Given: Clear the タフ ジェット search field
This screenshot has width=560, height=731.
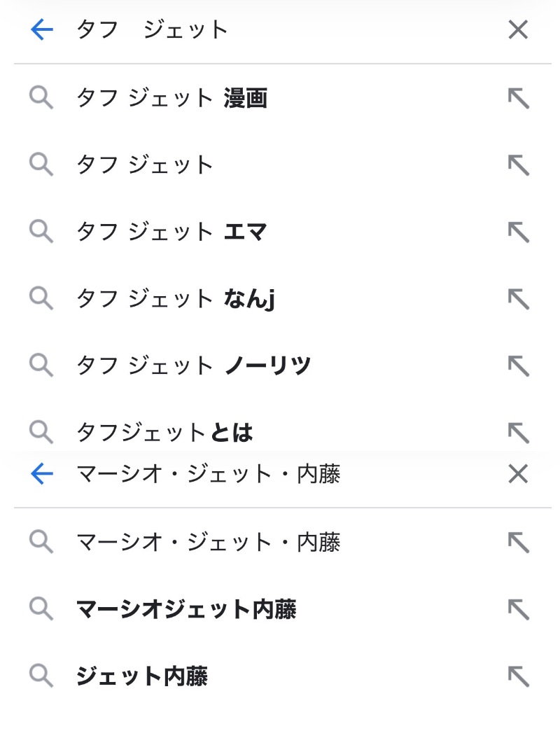Looking at the screenshot, I should (518, 29).
